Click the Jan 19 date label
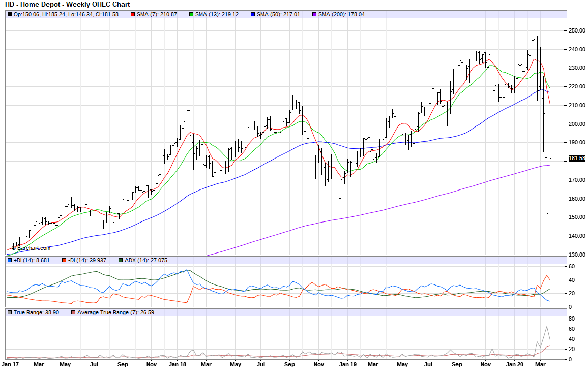 pos(347,364)
